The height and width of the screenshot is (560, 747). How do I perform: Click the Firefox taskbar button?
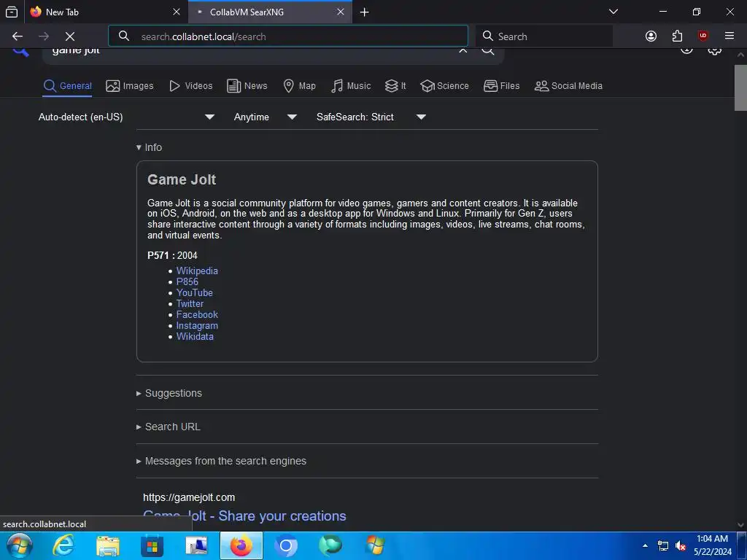[x=241, y=545]
